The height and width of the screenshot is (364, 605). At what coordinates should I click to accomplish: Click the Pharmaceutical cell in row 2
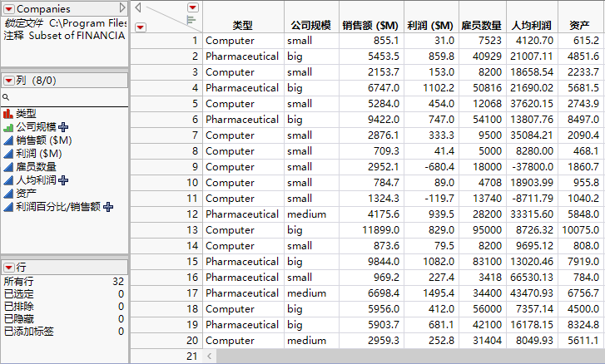(x=244, y=57)
